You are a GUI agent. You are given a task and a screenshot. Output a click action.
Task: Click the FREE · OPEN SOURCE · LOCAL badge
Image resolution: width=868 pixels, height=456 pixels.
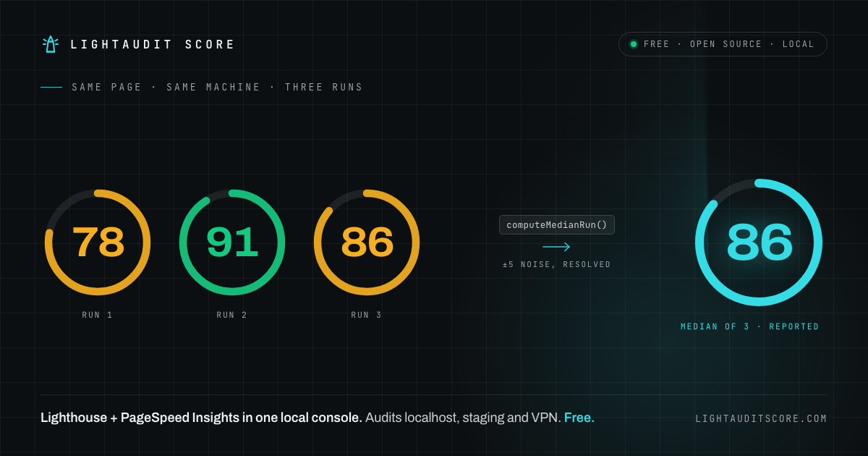click(723, 44)
